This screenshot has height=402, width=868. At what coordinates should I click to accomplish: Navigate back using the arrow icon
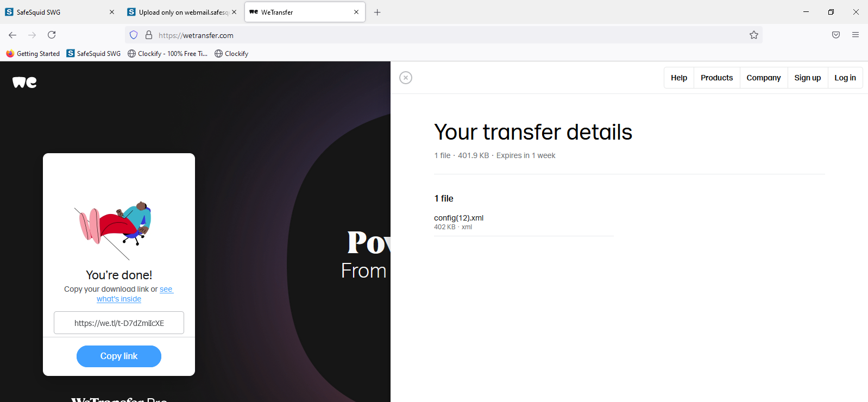point(12,34)
